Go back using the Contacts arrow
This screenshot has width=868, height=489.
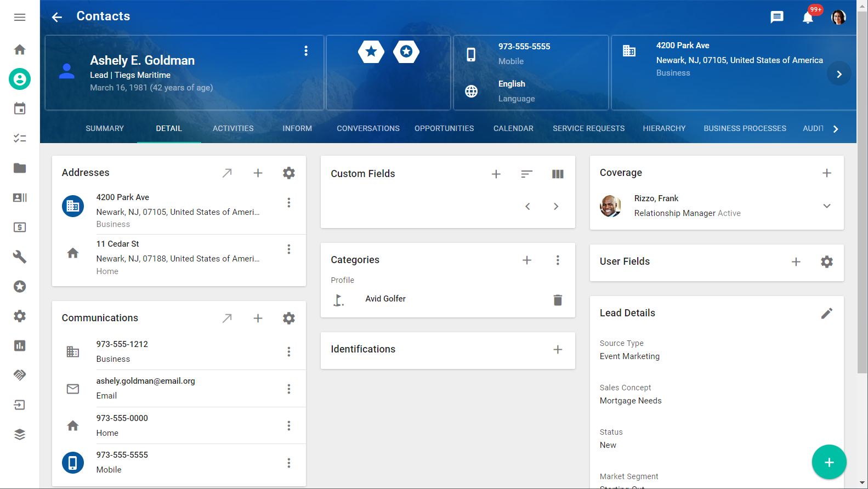(57, 17)
